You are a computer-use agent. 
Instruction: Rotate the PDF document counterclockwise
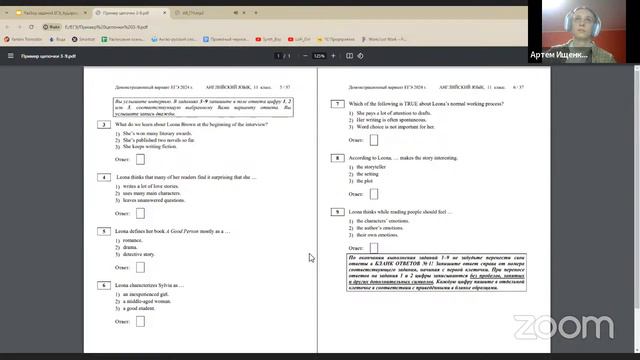pos(360,56)
